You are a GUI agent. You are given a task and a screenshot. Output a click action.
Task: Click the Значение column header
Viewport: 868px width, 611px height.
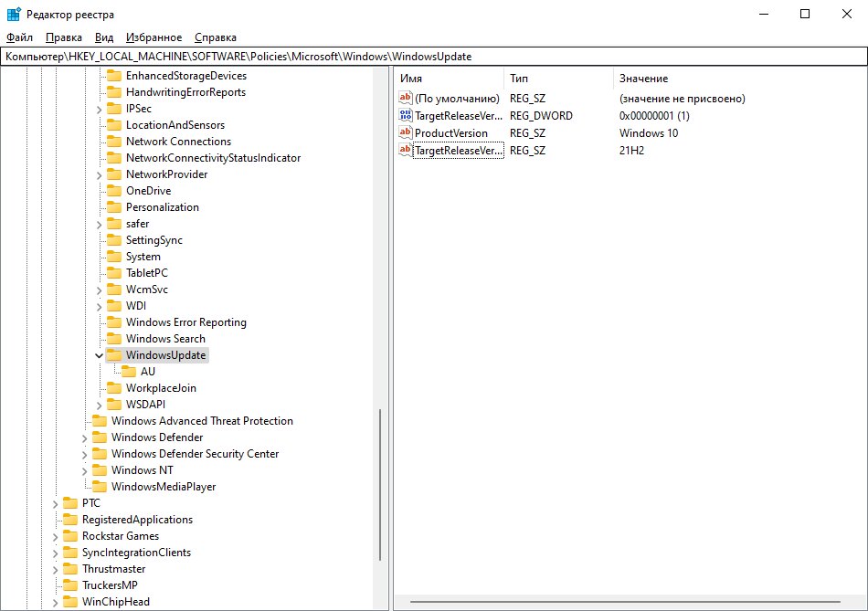pyautogui.click(x=643, y=78)
